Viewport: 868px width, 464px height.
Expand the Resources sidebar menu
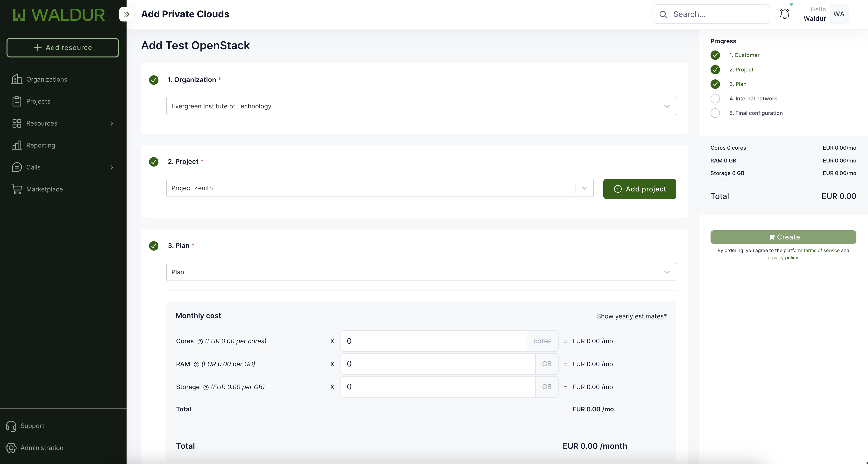[x=112, y=124]
